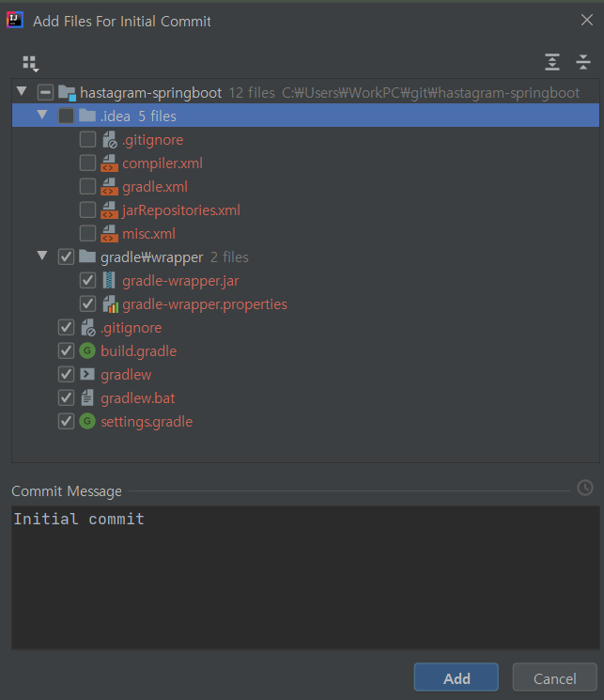Viewport: 604px width, 700px height.
Task: Click the .idea folder icon
Action: point(87,116)
